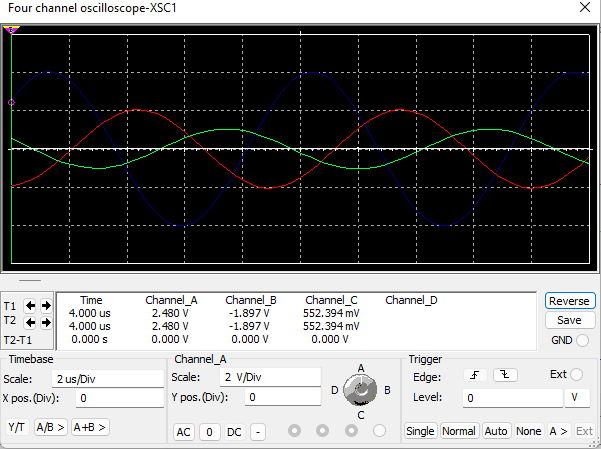Move cursor T1 right with arrow
Screen dimensions: 601x449
point(46,305)
